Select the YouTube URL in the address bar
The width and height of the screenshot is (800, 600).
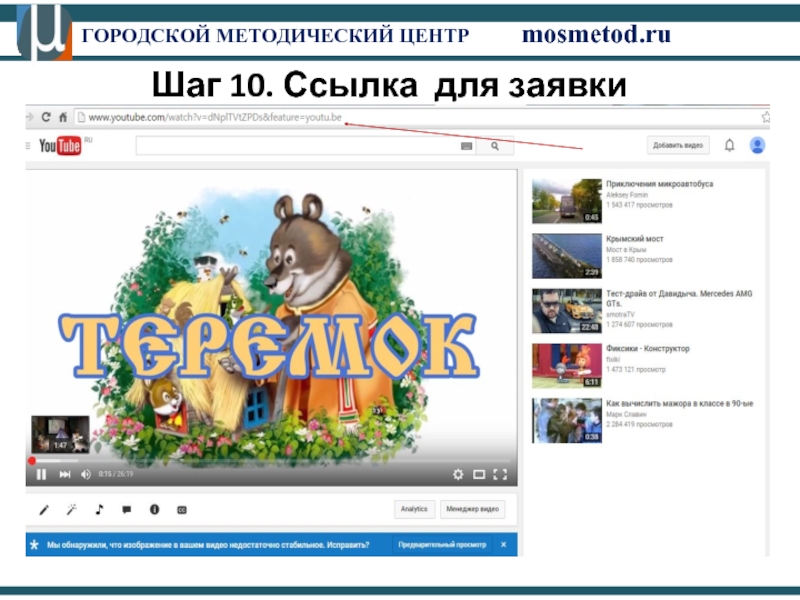point(215,117)
